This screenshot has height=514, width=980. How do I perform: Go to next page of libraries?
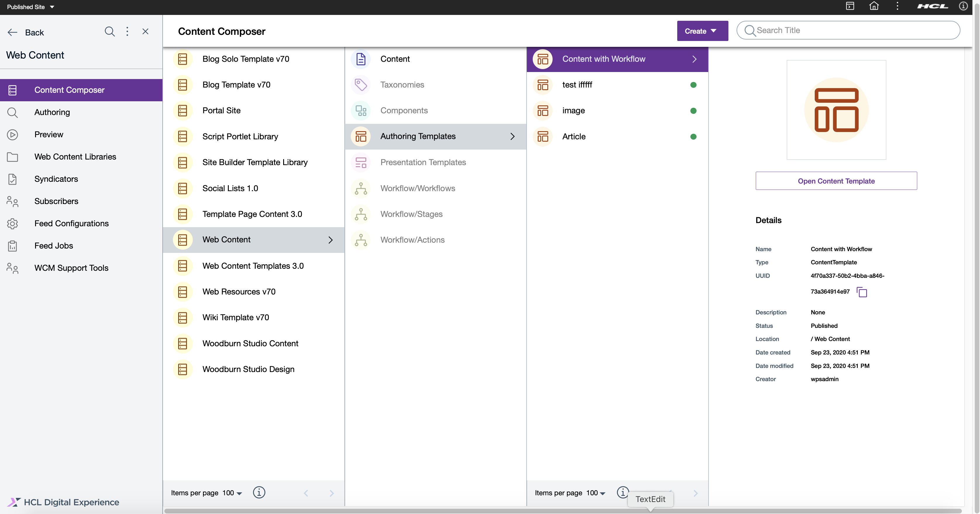tap(331, 494)
